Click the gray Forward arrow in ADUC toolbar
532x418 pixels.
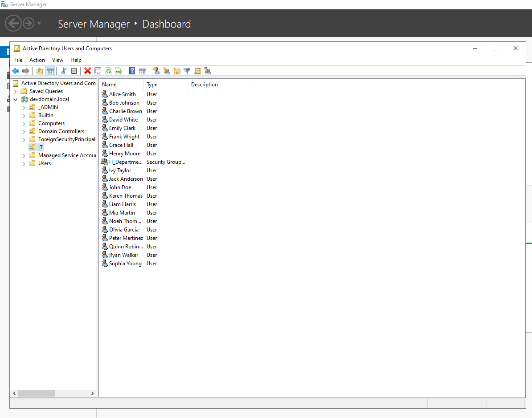[26, 71]
